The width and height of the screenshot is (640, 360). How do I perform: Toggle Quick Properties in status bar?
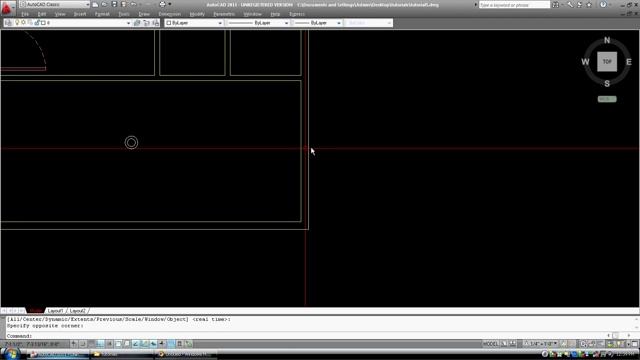[x=180, y=344]
